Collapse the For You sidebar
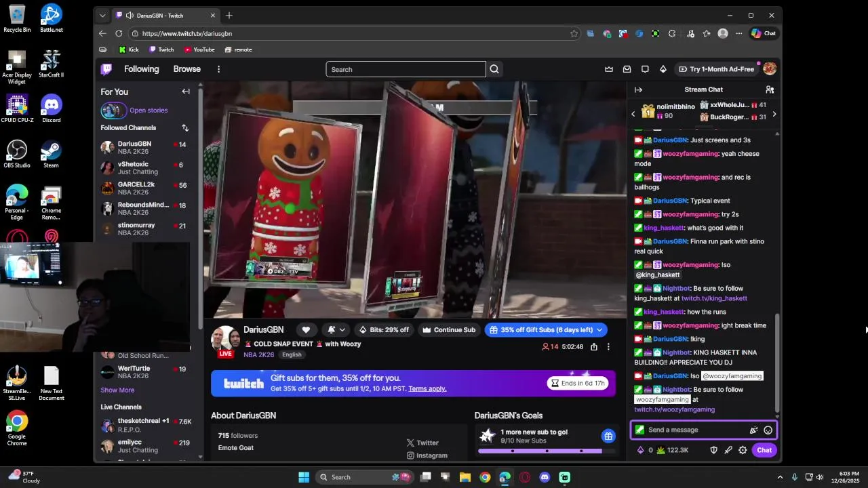The image size is (868, 488). [186, 91]
